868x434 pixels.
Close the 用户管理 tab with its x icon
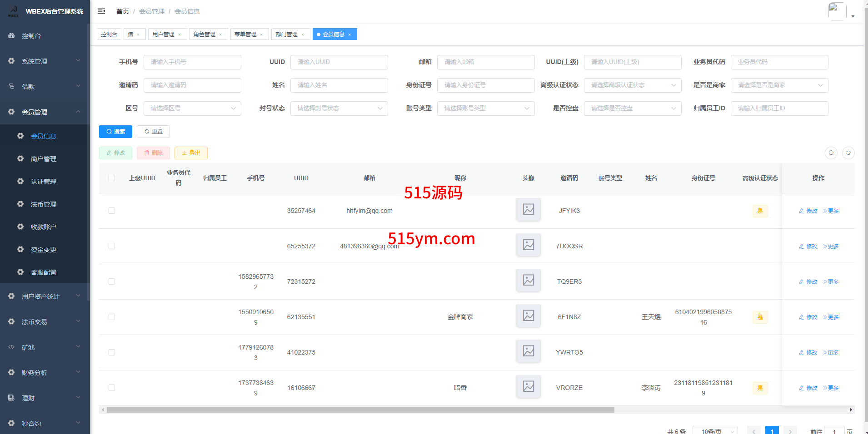180,35
